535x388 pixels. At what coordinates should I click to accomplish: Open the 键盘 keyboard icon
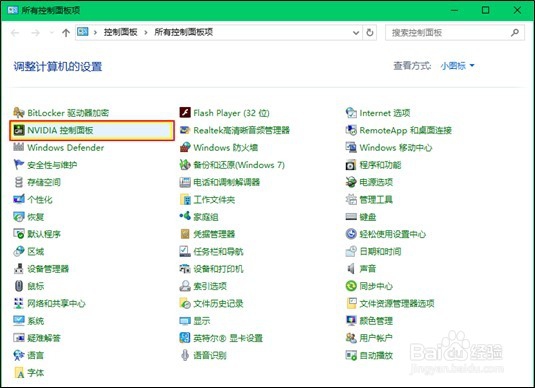pyautogui.click(x=351, y=217)
